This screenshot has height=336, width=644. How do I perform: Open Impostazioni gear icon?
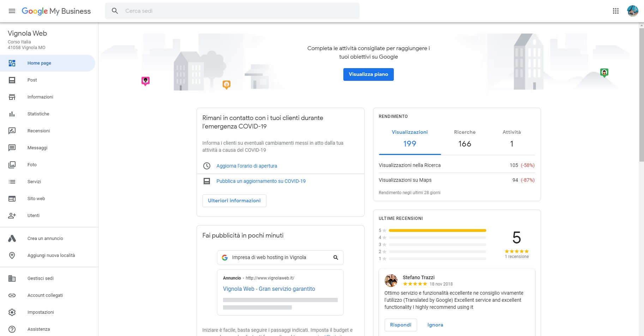tap(12, 312)
